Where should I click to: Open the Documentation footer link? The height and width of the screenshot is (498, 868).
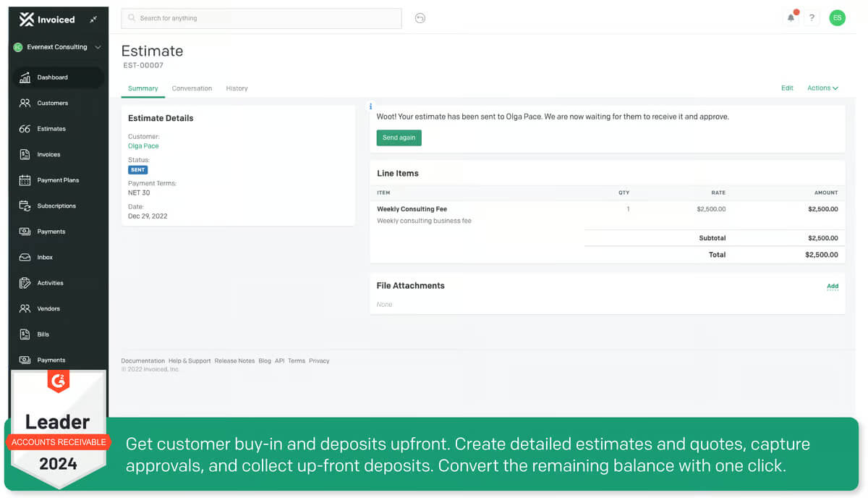[x=143, y=360]
